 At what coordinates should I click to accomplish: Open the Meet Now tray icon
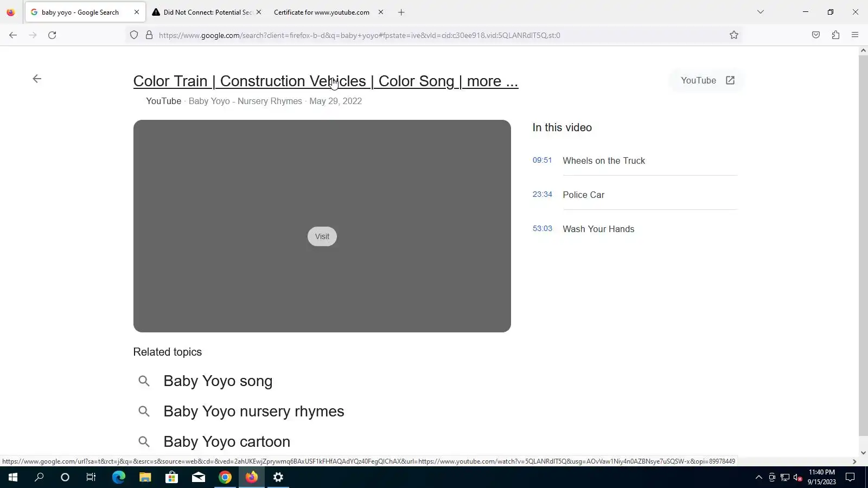[772, 477]
